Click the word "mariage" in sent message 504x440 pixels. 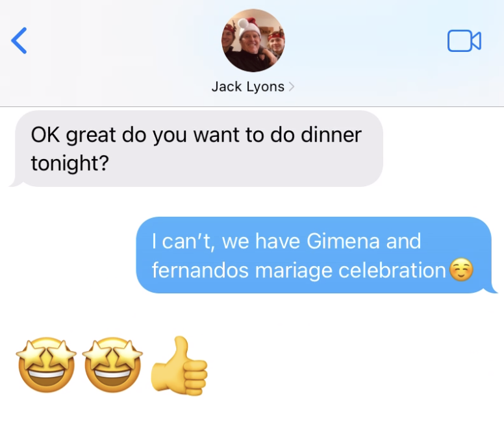coord(293,271)
